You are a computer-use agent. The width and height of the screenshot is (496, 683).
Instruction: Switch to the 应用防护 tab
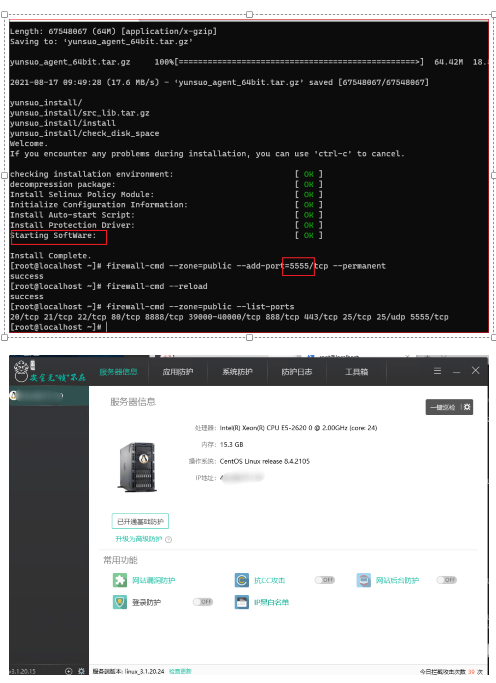click(x=178, y=372)
